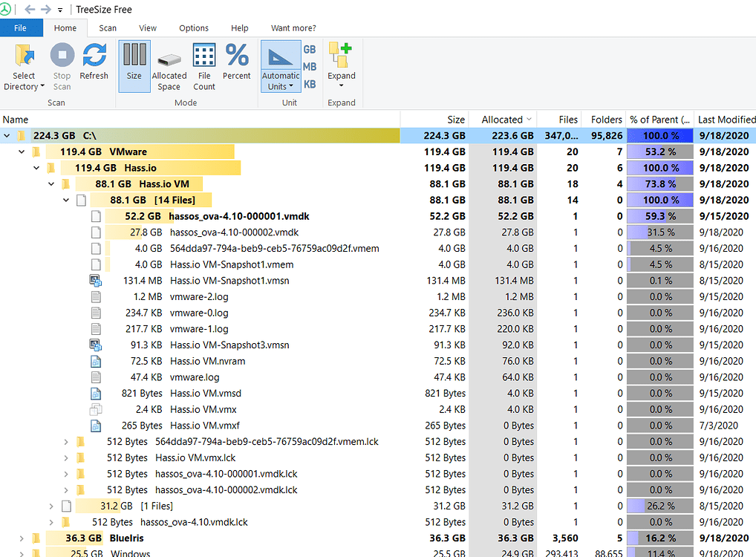Open the Options menu
This screenshot has height=557, width=756.
point(193,27)
